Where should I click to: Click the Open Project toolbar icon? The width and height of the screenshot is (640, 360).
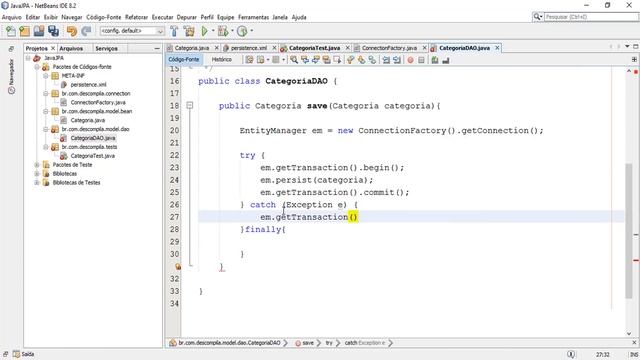pyautogui.click(x=39, y=31)
